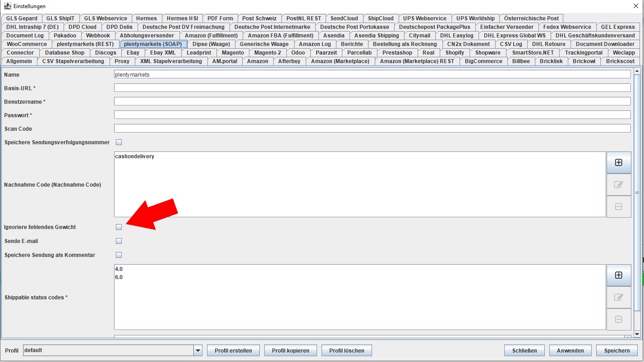The image size is (644, 362).
Task: Open the Amazon (Marketplace) tab
Action: pos(340,61)
